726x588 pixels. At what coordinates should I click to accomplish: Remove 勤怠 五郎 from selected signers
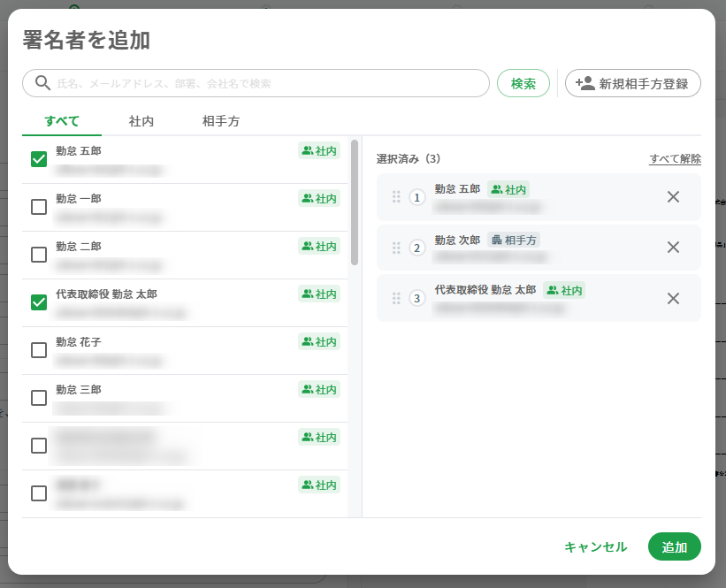coord(673,197)
